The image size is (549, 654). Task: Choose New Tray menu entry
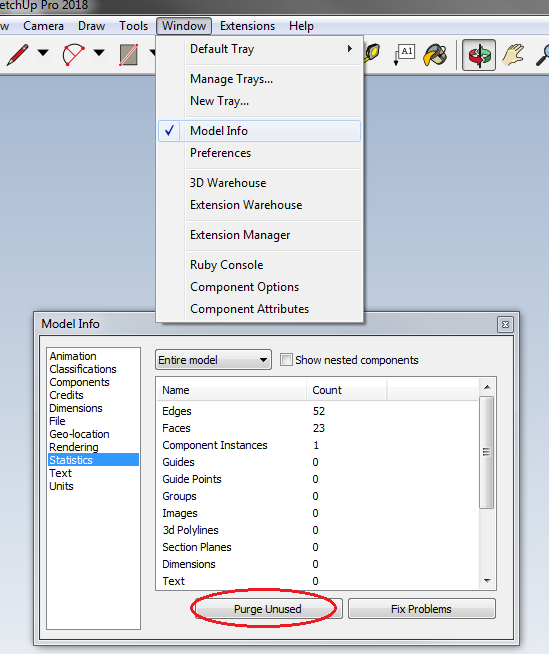(259, 101)
